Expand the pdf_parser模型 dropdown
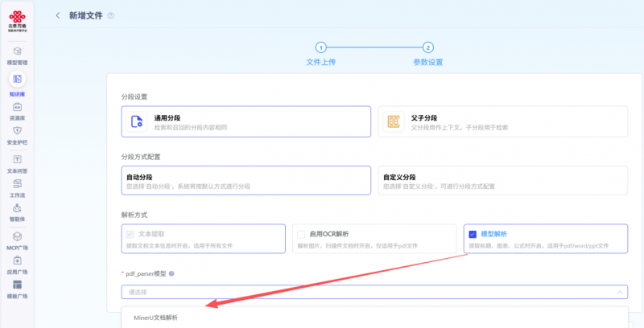The width and height of the screenshot is (644, 328). [x=374, y=293]
